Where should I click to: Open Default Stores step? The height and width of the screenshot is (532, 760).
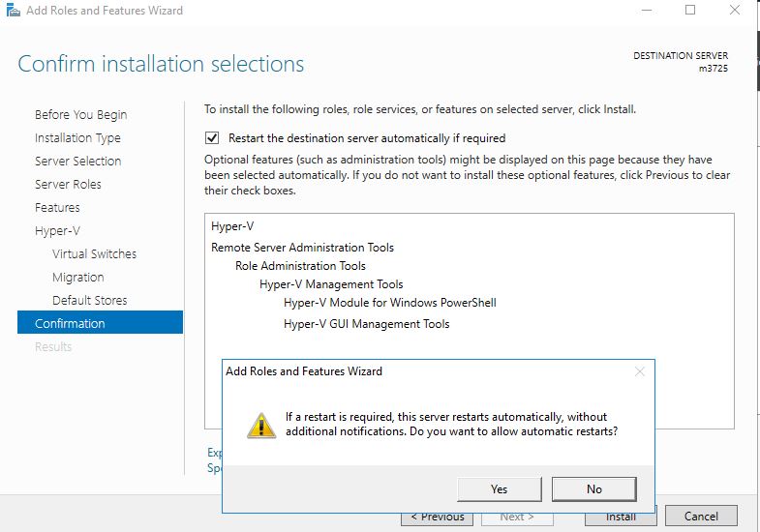click(x=90, y=301)
